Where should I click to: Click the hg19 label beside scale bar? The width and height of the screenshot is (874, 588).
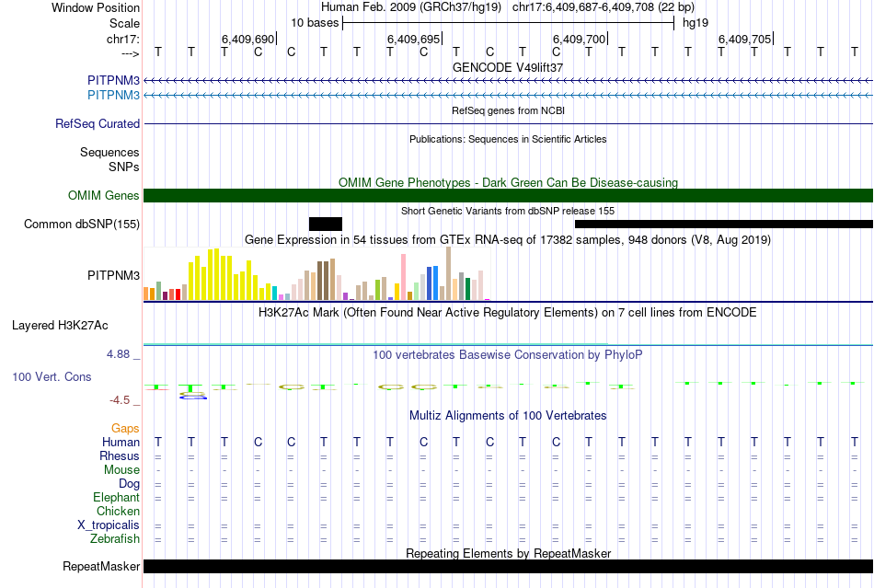696,23
